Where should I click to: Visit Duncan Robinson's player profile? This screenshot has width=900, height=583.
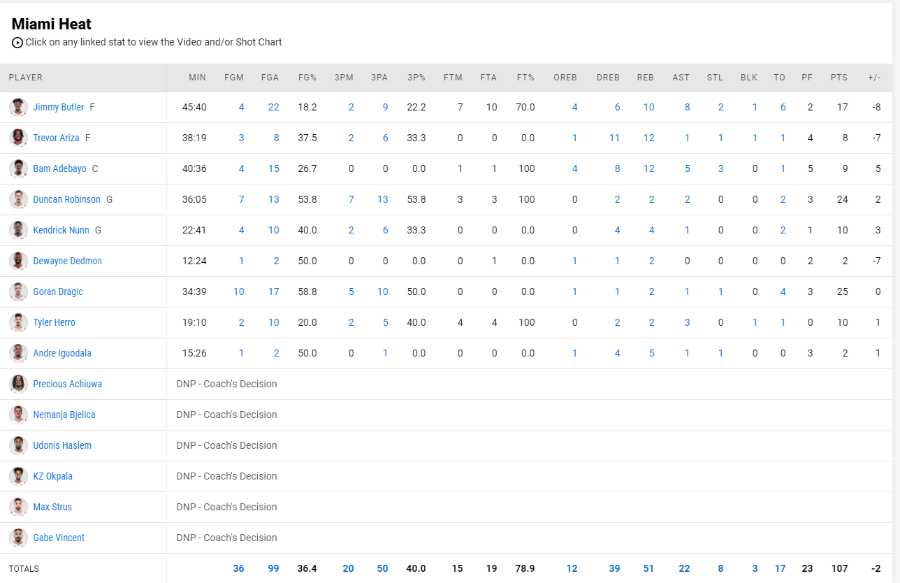tap(67, 200)
